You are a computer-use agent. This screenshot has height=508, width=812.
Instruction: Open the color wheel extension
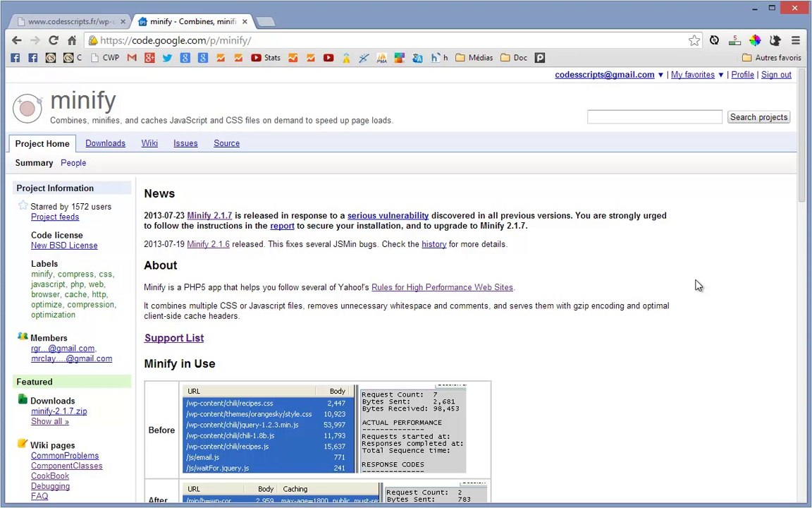[755, 40]
